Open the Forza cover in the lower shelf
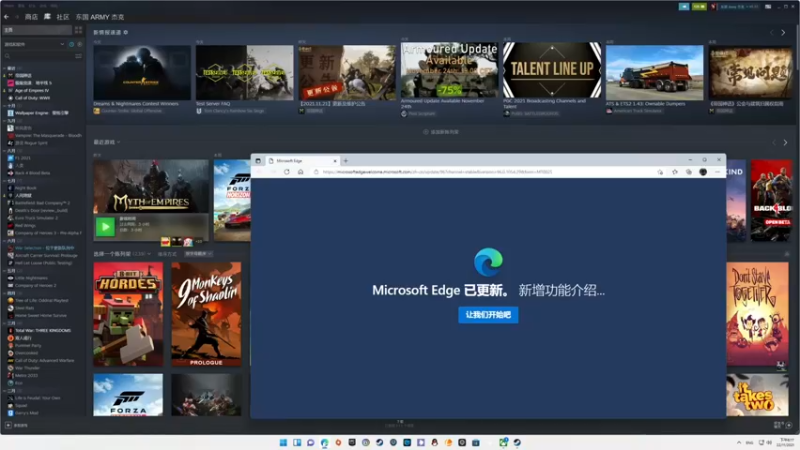 tap(128, 395)
